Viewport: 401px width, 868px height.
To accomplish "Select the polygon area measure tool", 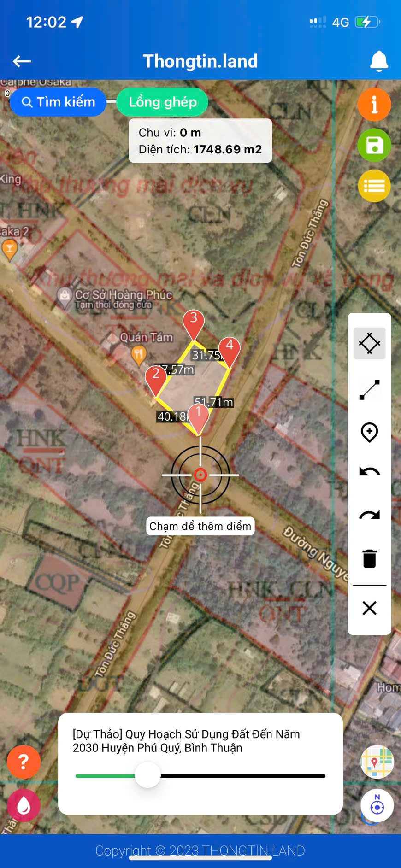I will click(369, 343).
